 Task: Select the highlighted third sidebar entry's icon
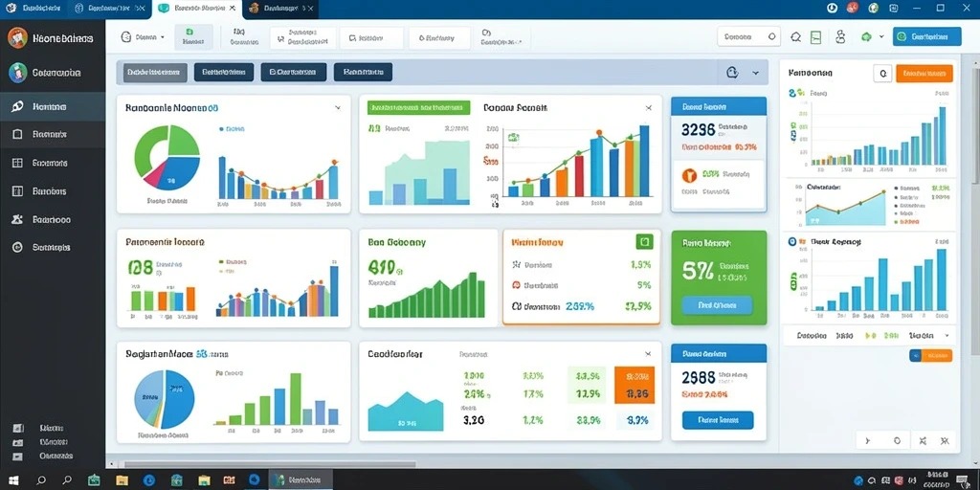pyautogui.click(x=17, y=107)
